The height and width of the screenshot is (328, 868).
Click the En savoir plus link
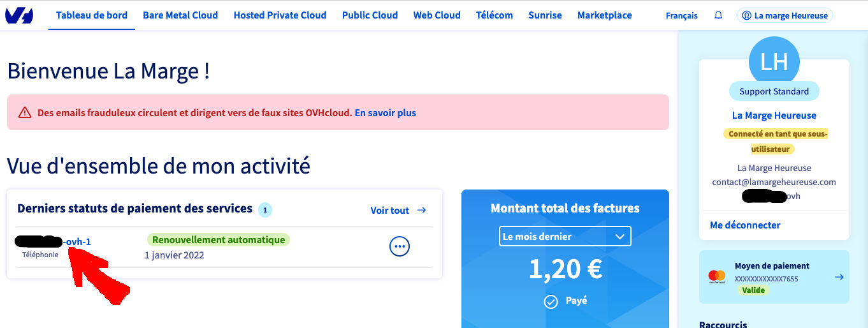pyautogui.click(x=386, y=113)
